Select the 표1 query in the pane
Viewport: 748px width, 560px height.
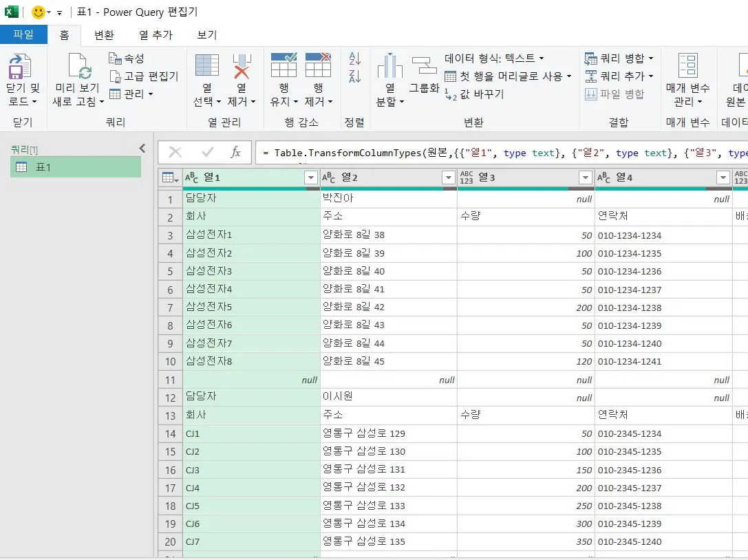pos(76,167)
